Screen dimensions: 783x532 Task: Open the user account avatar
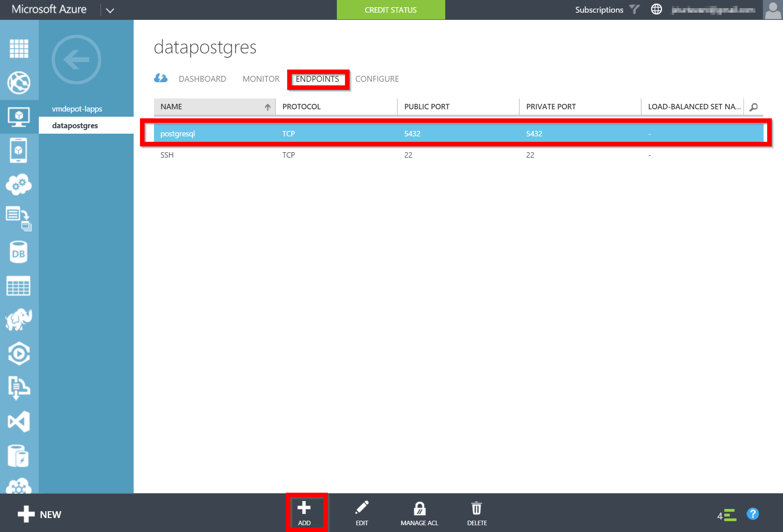[x=773, y=10]
